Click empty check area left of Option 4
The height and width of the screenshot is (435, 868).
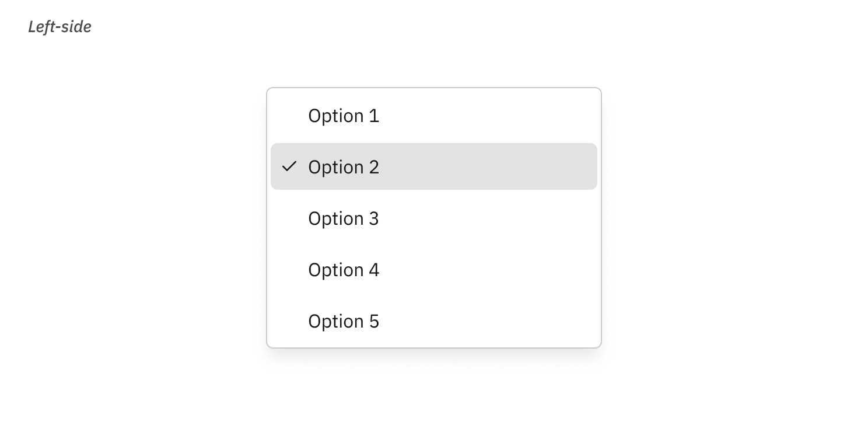pyautogui.click(x=289, y=270)
